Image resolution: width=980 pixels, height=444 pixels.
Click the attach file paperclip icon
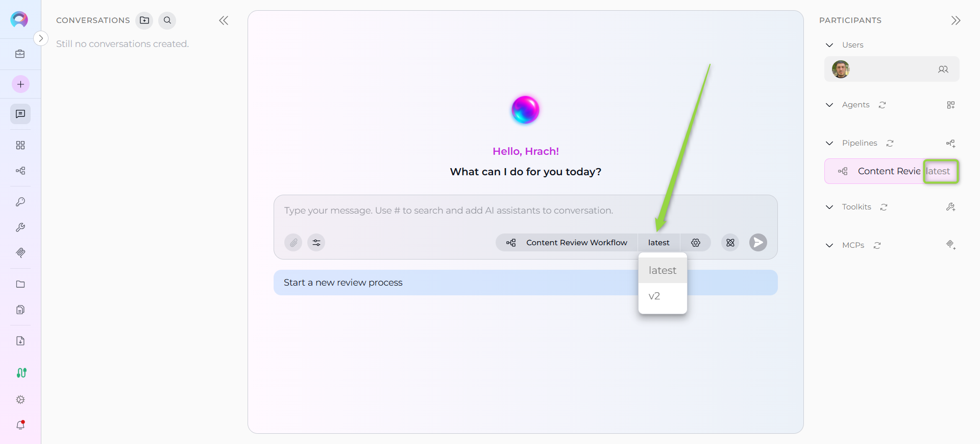tap(293, 243)
